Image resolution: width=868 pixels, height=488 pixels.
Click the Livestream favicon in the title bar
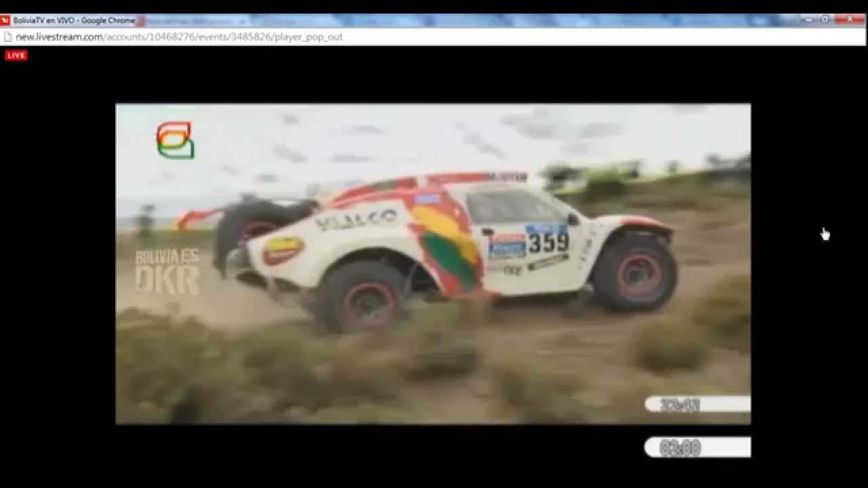tap(5, 20)
